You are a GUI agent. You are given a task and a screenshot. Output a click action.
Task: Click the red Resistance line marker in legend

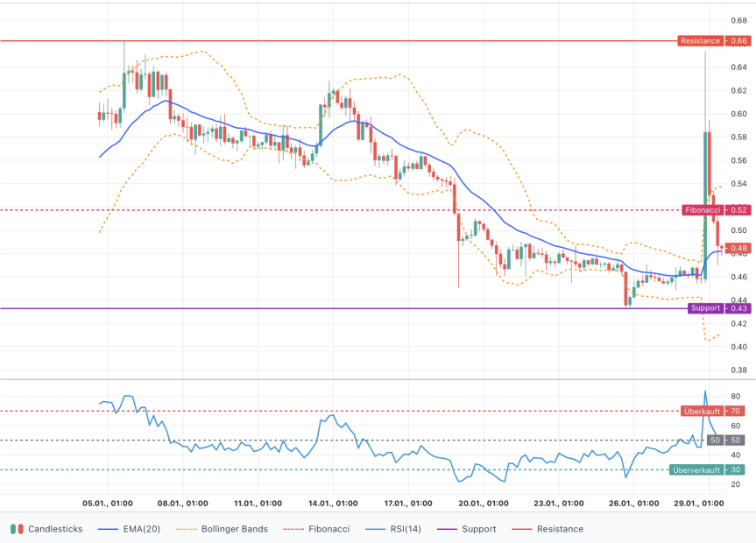pos(521,529)
